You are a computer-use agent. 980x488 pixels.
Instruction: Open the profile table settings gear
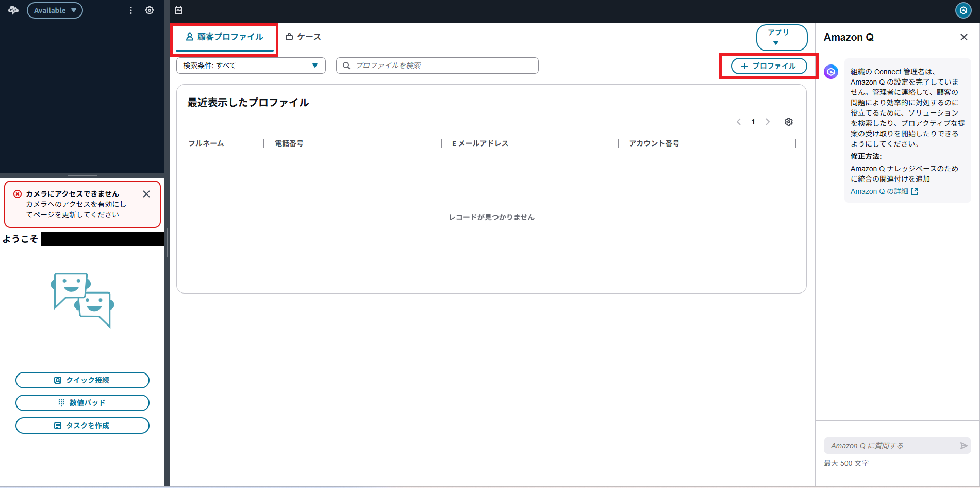tap(788, 122)
